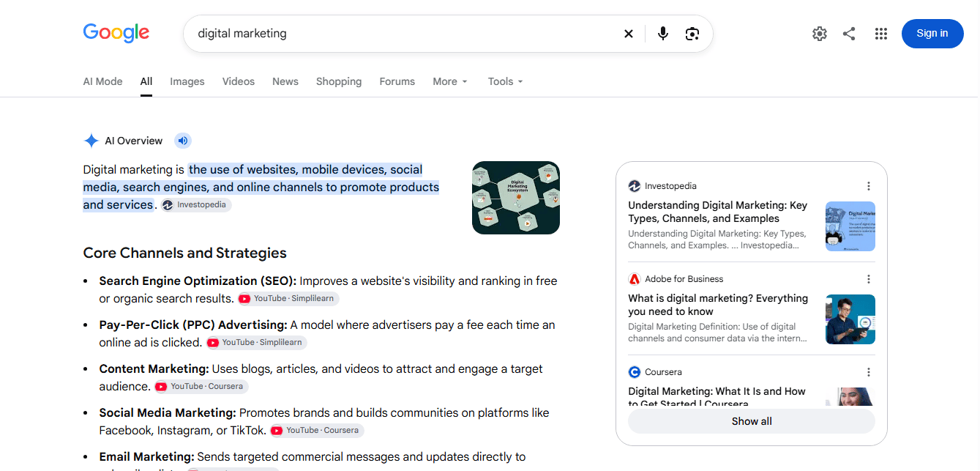
Task: Open the Google apps grid icon
Action: (x=881, y=34)
